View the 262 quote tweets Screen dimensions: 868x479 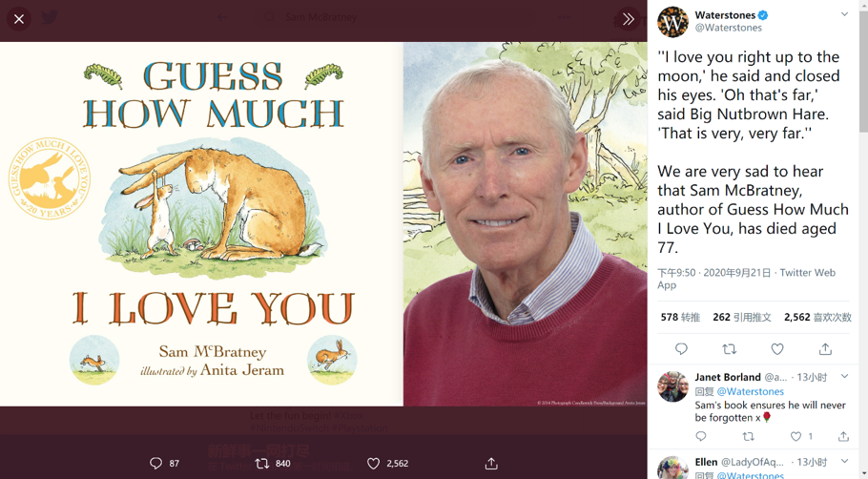click(741, 317)
